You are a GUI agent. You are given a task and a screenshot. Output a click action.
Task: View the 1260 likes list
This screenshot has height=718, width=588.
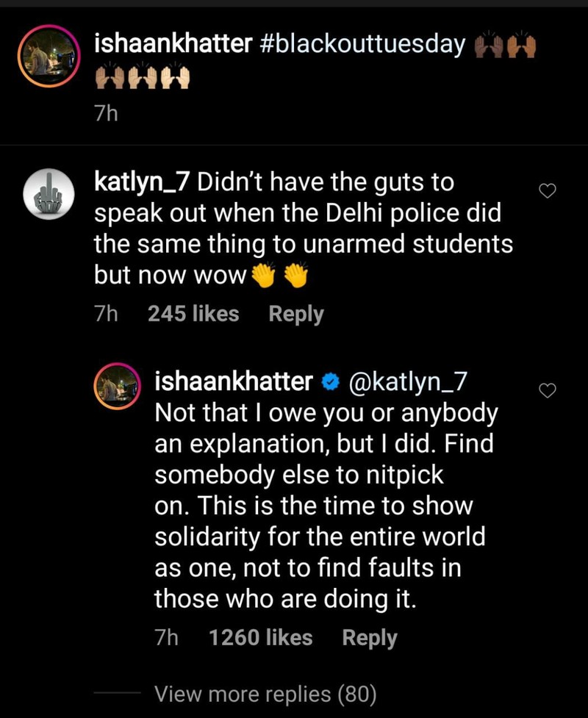260,637
